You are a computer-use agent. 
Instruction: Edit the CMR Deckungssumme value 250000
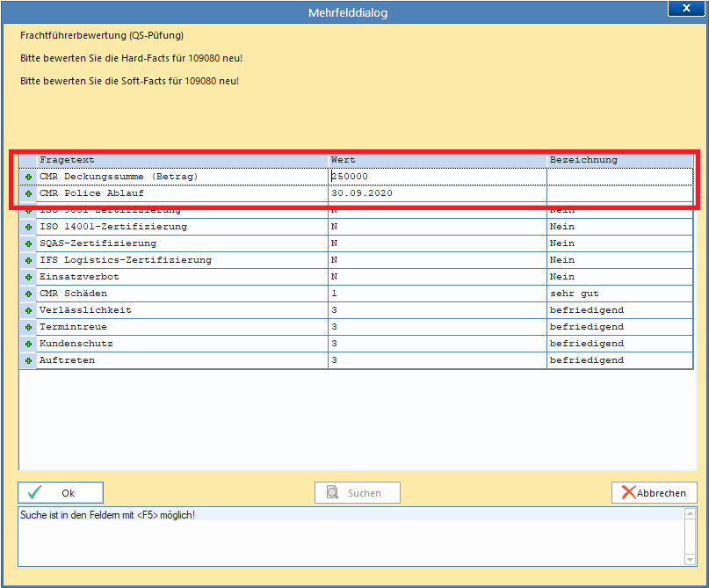tap(438, 177)
